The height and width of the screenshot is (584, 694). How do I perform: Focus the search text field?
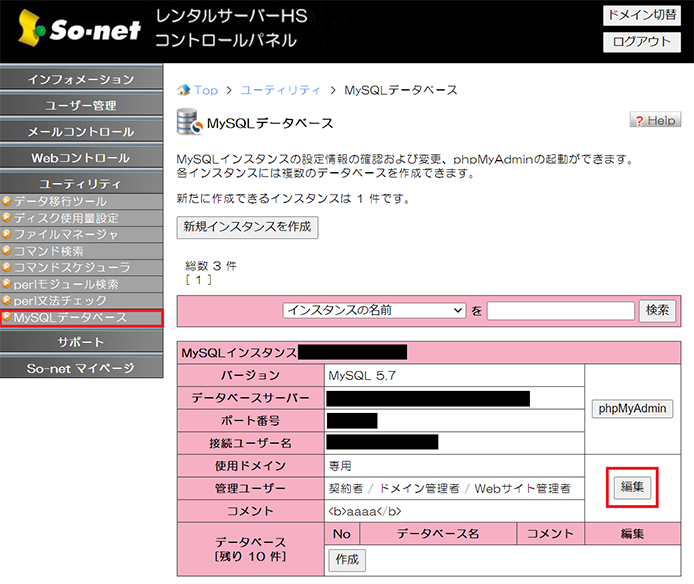click(561, 311)
